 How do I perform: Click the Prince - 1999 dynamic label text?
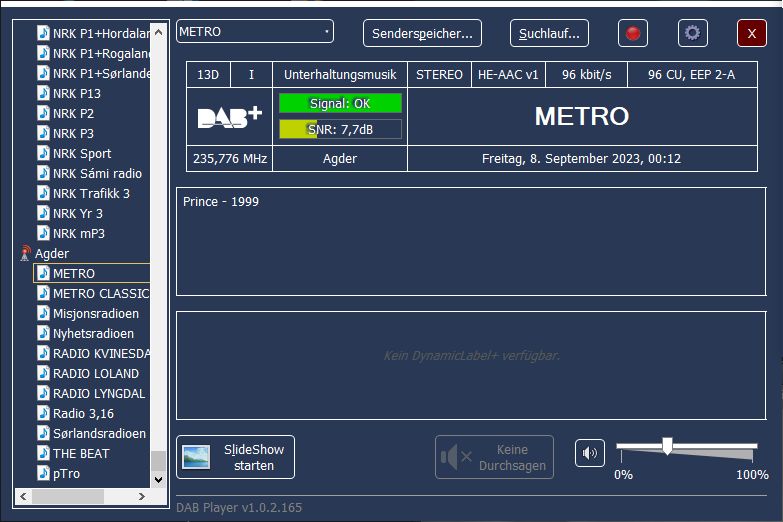point(221,201)
